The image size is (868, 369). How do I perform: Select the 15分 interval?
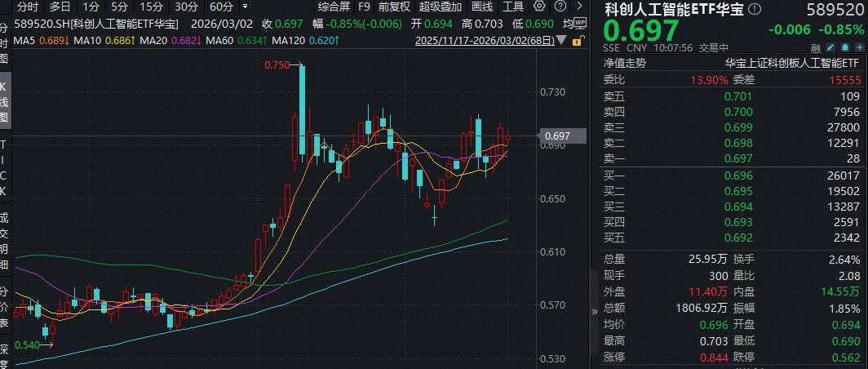click(x=151, y=7)
